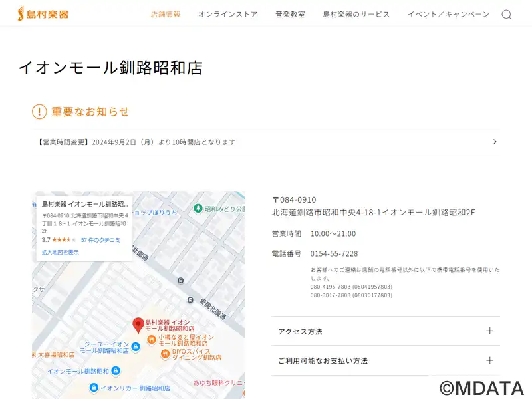This screenshot has width=532, height=399.
Task: Click the あゆち眼科クリニック map label
Action: click(219, 383)
